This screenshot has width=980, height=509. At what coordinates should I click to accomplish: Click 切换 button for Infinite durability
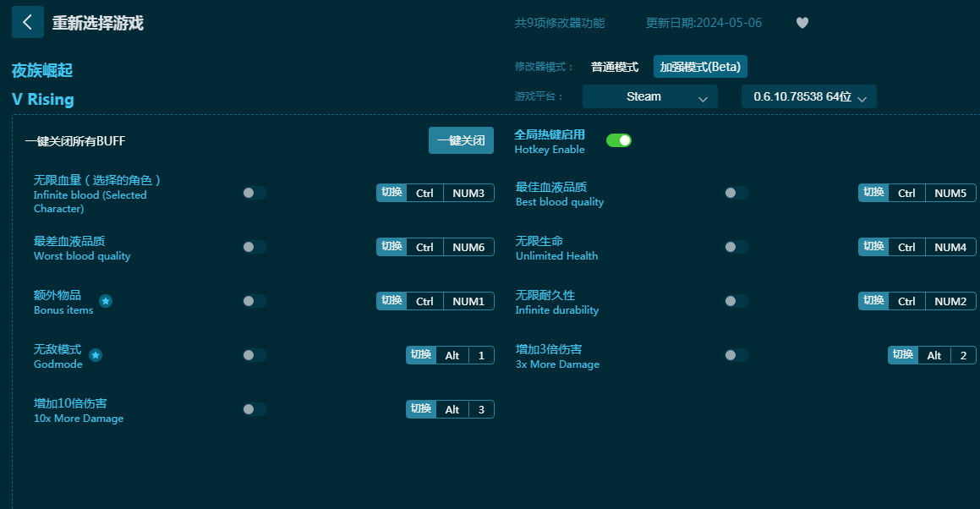[873, 301]
